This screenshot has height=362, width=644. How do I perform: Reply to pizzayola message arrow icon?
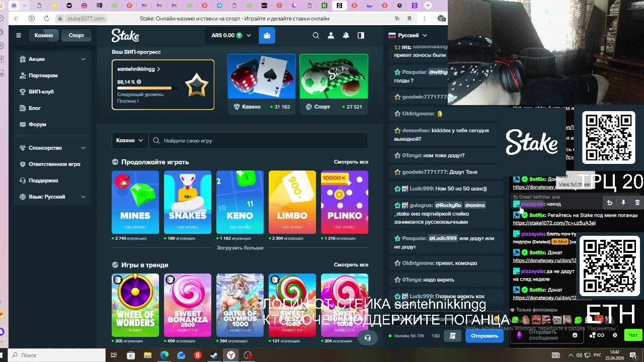coord(609,203)
